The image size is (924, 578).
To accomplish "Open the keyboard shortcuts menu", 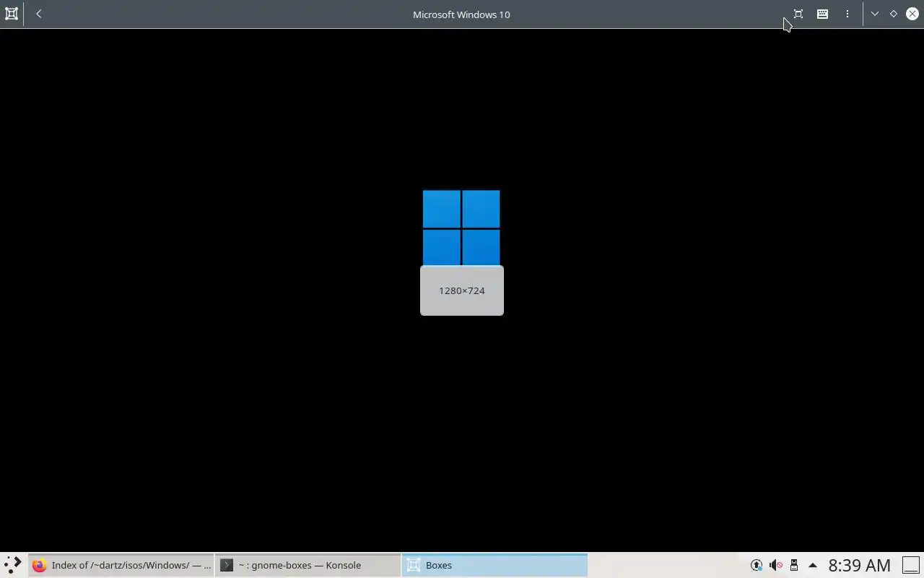I will [822, 14].
